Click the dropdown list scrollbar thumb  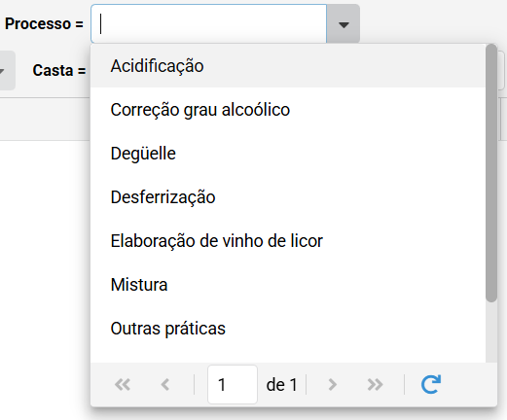(x=491, y=173)
